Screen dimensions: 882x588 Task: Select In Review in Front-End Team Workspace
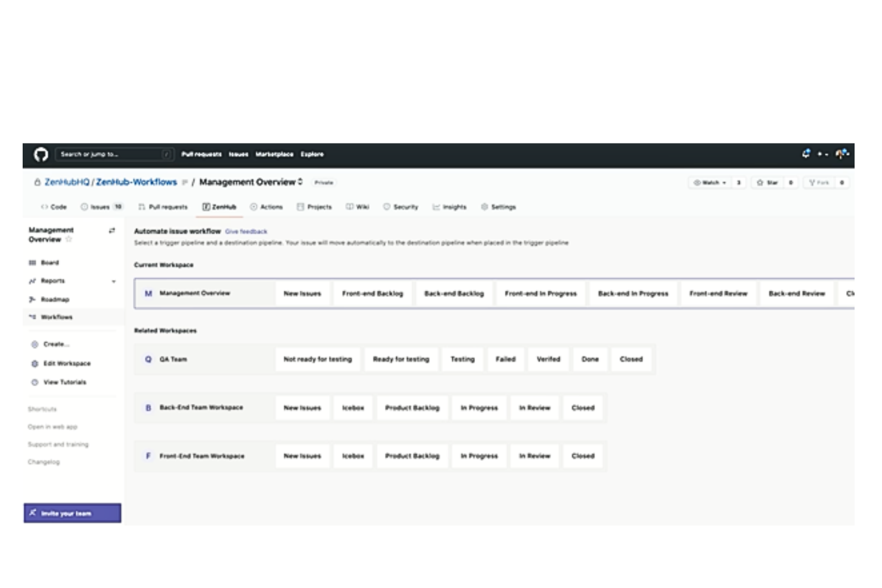(535, 456)
